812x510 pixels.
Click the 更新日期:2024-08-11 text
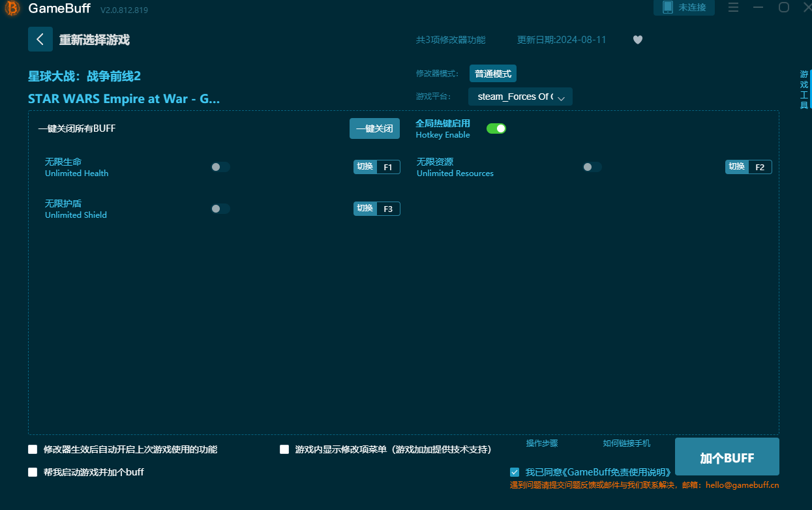562,40
